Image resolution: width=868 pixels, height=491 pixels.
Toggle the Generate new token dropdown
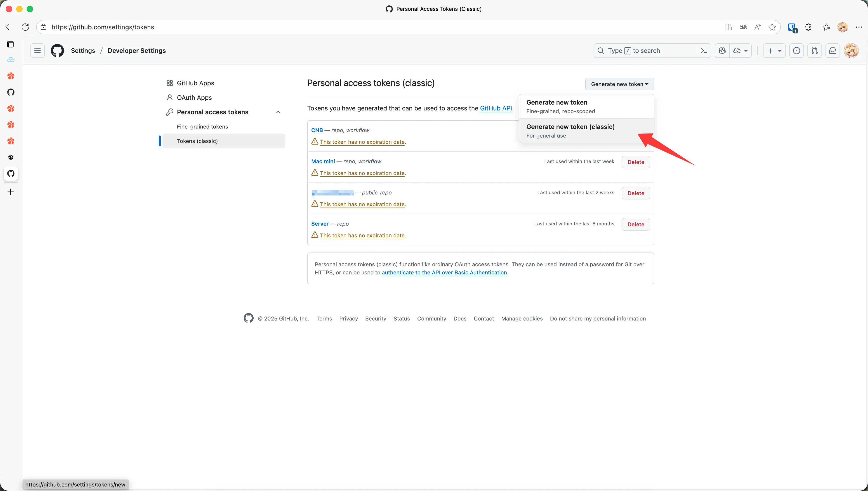point(620,84)
